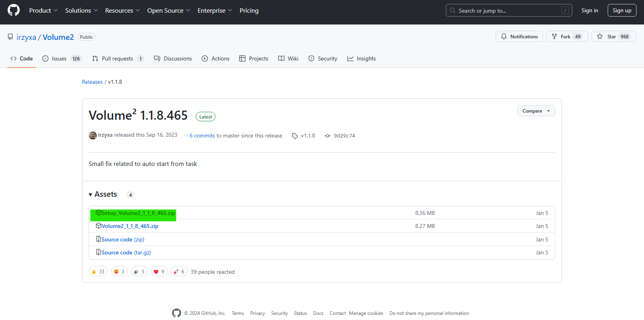This screenshot has height=320, width=644.
Task: Click the file icon beside Source code (tar.gz)
Action: (99, 252)
